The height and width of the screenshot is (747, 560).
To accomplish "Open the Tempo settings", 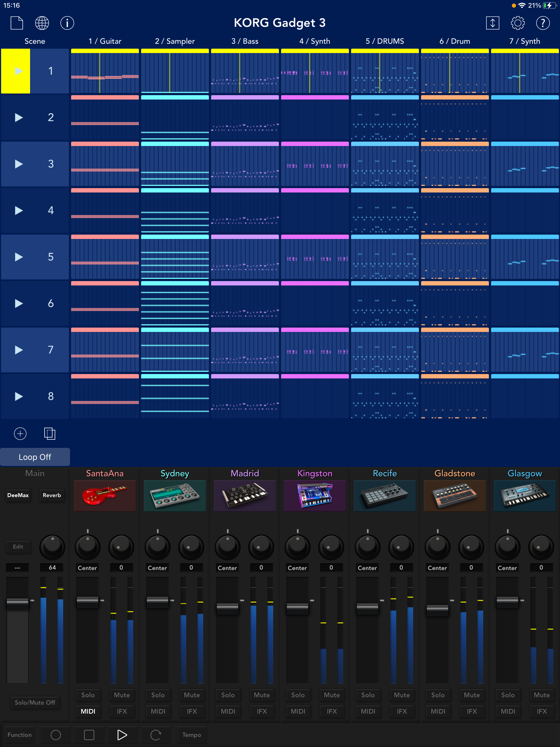I will (x=192, y=735).
